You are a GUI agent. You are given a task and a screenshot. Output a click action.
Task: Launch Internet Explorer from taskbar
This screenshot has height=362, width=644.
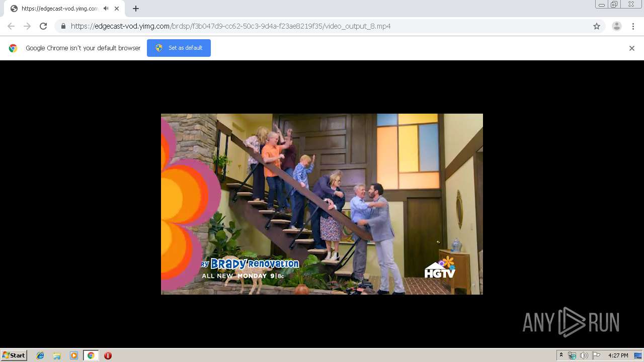[x=40, y=355]
